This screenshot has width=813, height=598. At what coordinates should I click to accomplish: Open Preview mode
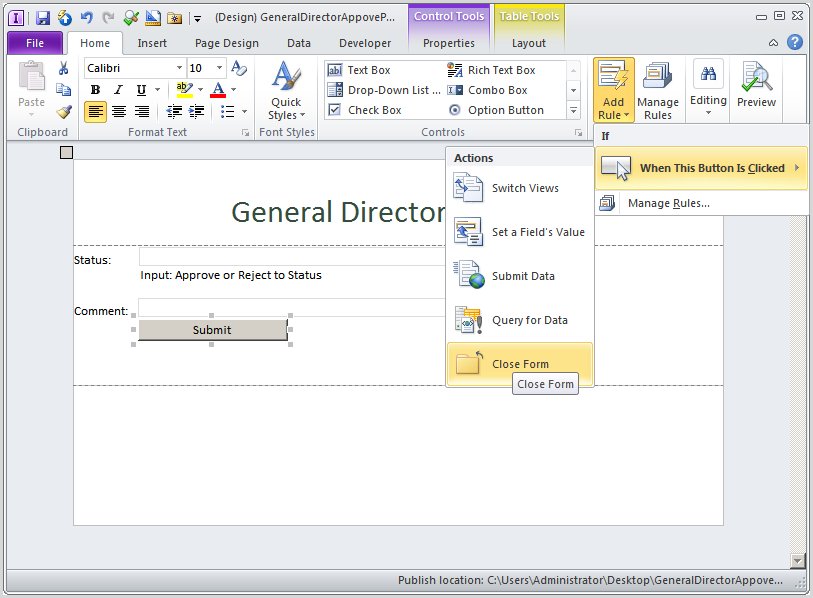pyautogui.click(x=756, y=88)
